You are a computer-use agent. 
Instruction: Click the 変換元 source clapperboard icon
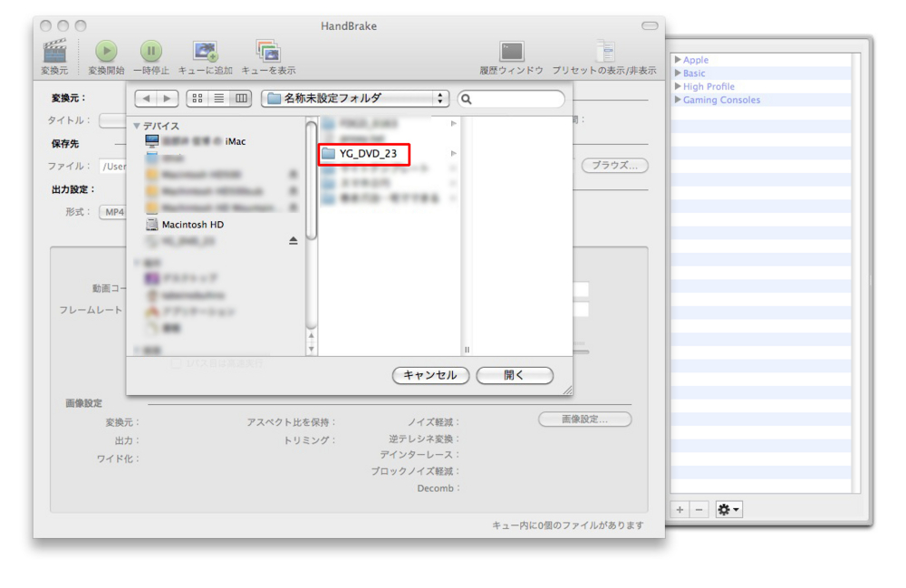click(x=55, y=51)
